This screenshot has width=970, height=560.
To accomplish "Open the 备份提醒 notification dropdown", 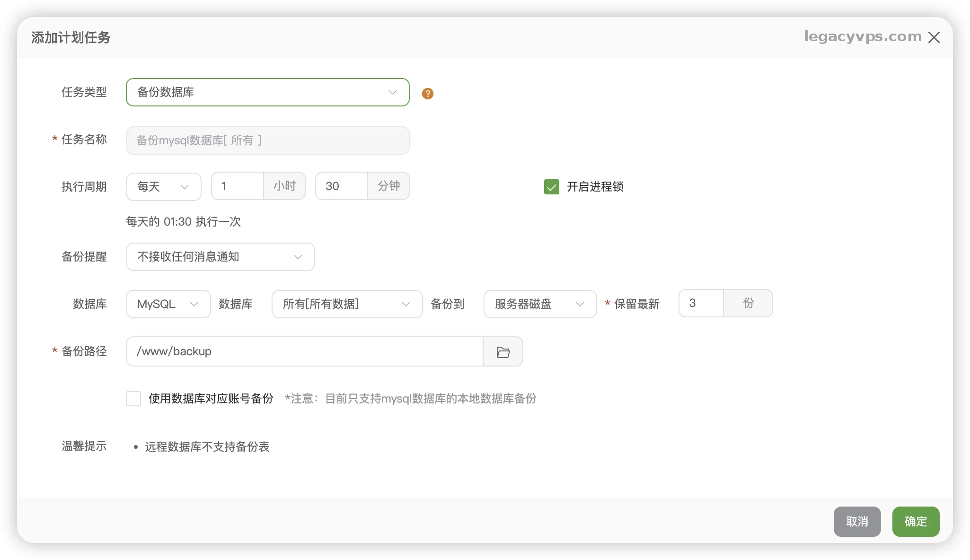I will 220,257.
